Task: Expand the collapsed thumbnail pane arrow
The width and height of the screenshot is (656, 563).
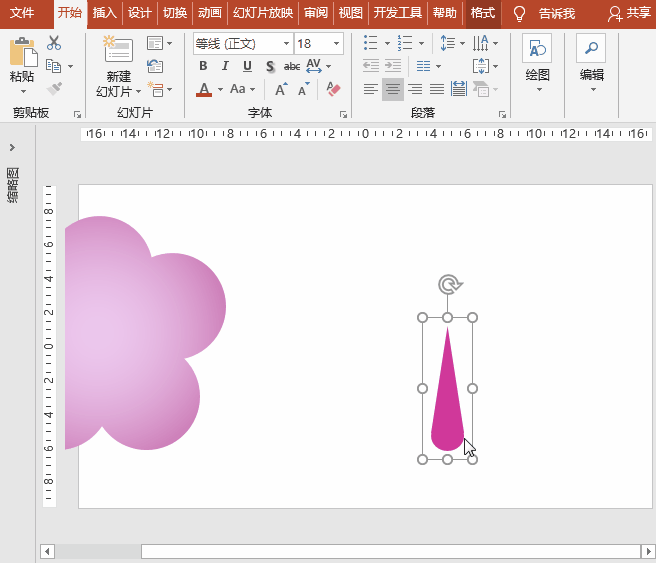Action: 12,148
